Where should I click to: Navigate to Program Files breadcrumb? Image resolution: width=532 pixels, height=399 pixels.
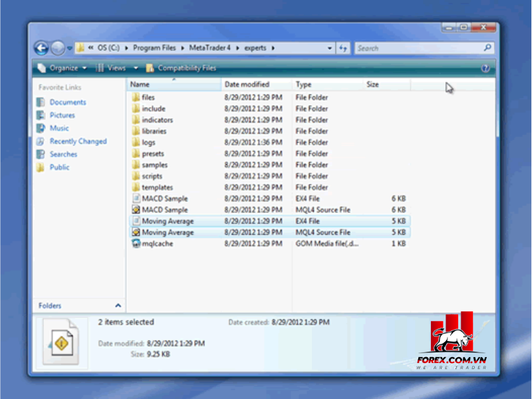point(154,48)
